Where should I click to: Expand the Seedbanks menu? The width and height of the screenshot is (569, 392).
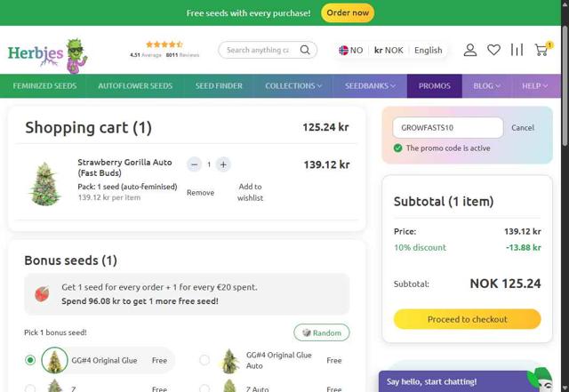pos(370,86)
